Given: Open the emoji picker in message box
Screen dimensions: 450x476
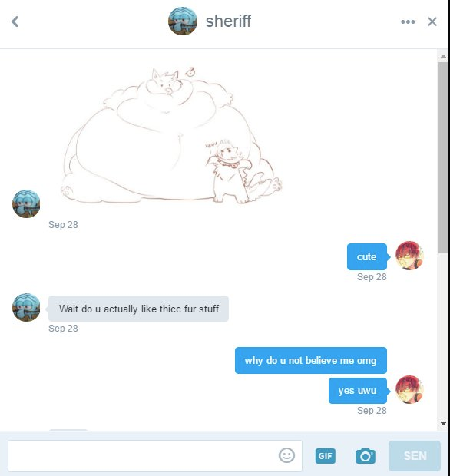Looking at the screenshot, I should pos(286,455).
